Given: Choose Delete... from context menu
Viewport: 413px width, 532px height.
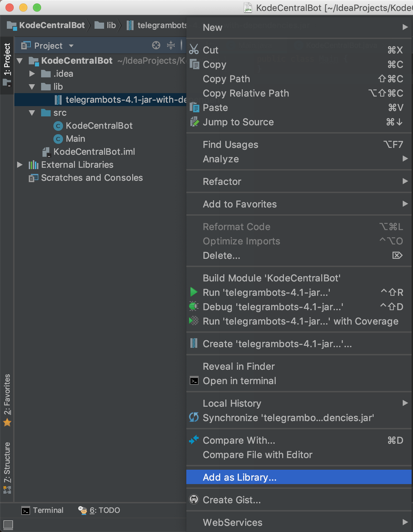Looking at the screenshot, I should coord(299,255).
